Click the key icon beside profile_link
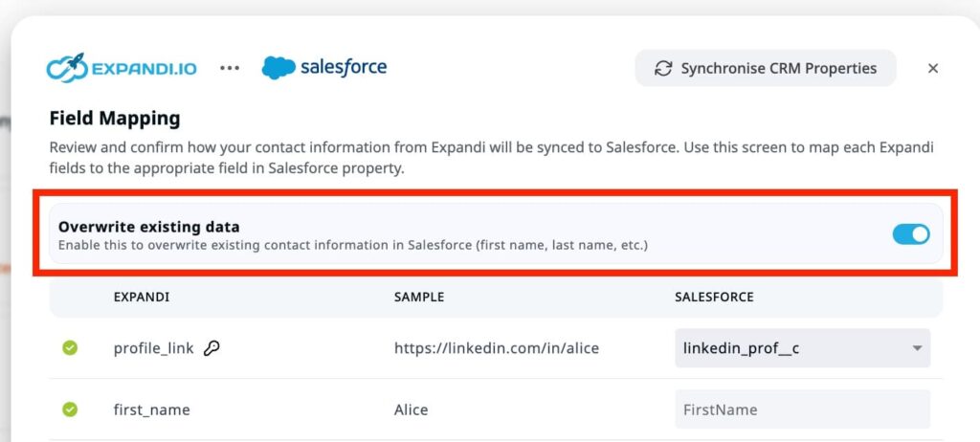980x442 pixels. coord(212,348)
